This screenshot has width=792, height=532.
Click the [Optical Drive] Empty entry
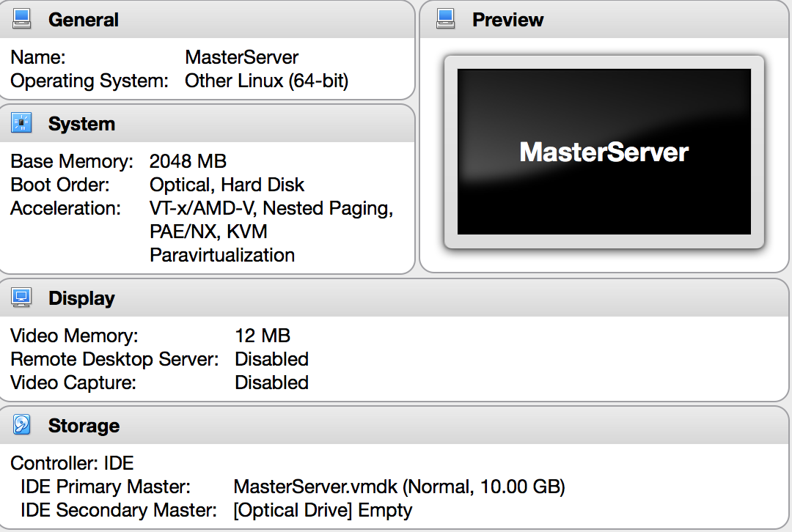[x=323, y=510]
